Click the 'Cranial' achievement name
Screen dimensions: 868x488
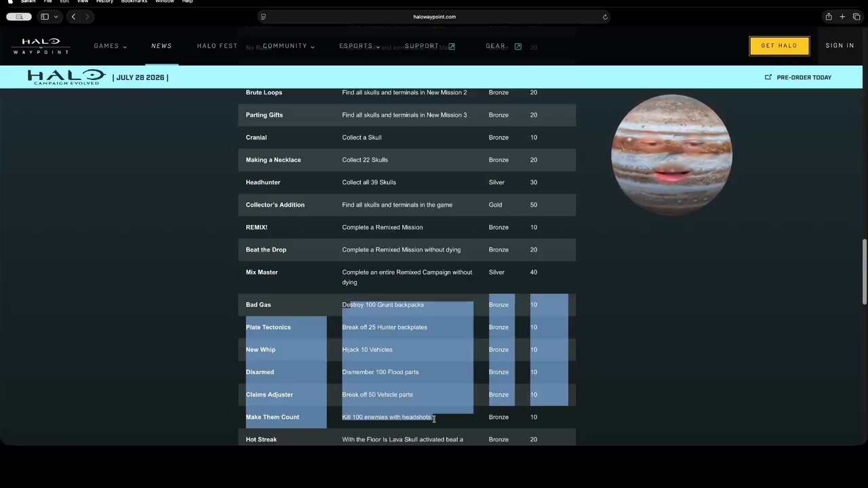coord(256,138)
